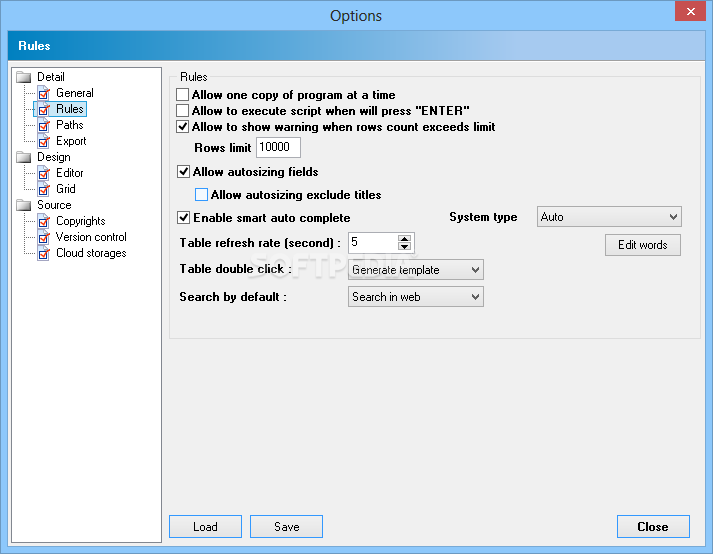The height and width of the screenshot is (554, 713).
Task: Click the Version control page icon
Action: tap(44, 237)
